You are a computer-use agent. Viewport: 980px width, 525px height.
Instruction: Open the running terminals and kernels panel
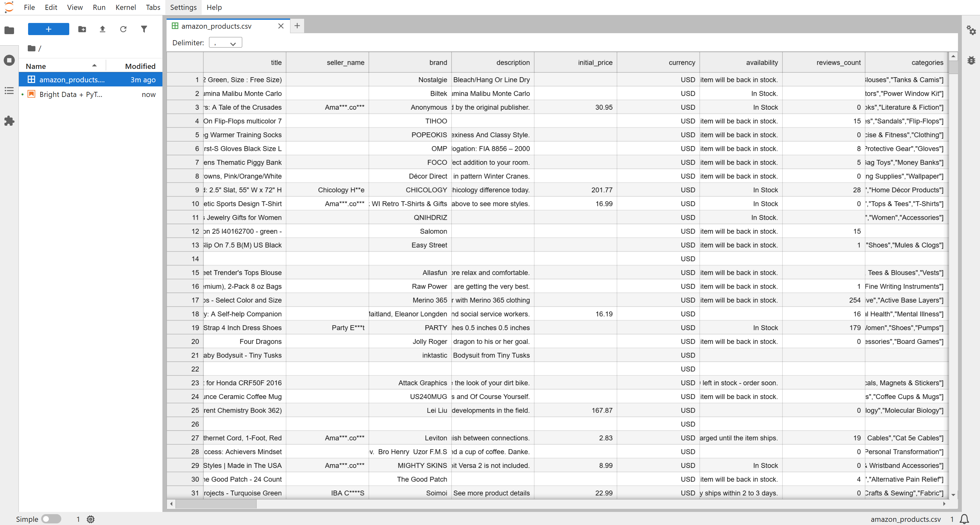9,60
